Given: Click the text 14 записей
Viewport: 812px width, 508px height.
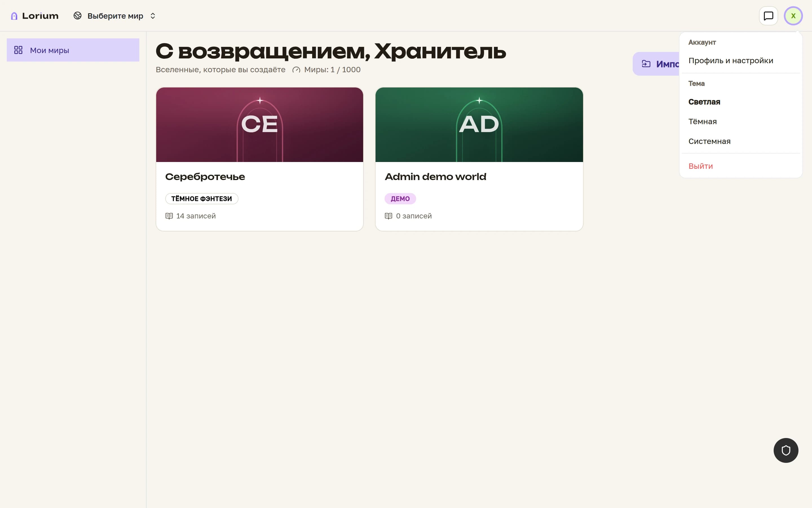Looking at the screenshot, I should pyautogui.click(x=196, y=216).
